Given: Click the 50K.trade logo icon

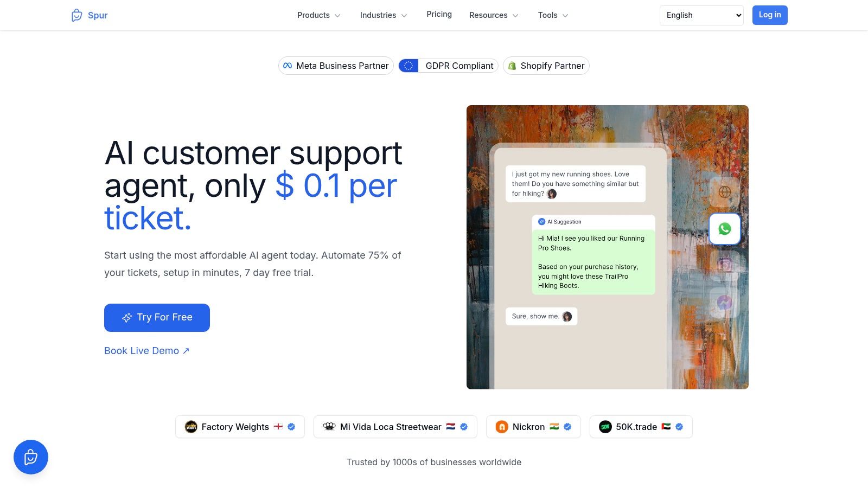Looking at the screenshot, I should pos(605,427).
